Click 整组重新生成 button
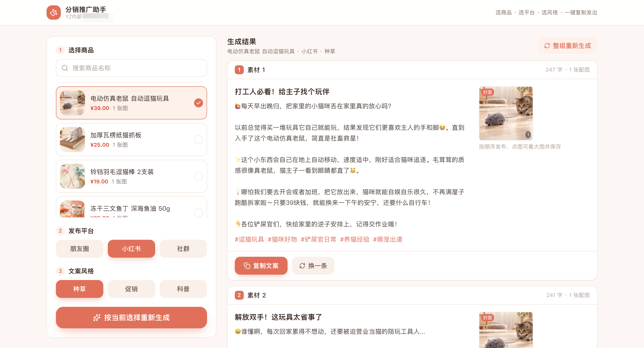Image resolution: width=644 pixels, height=348 pixels. 568,46
